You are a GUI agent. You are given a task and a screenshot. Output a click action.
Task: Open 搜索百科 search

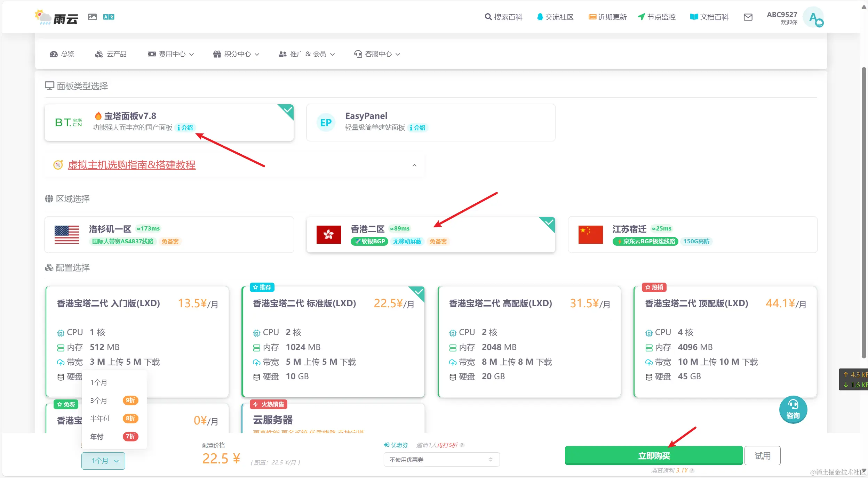(503, 17)
